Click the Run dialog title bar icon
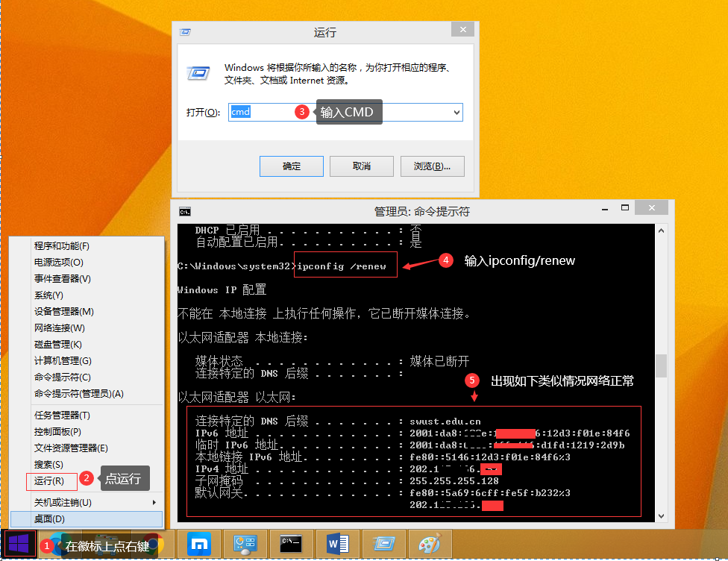728x561 pixels. pos(185,32)
